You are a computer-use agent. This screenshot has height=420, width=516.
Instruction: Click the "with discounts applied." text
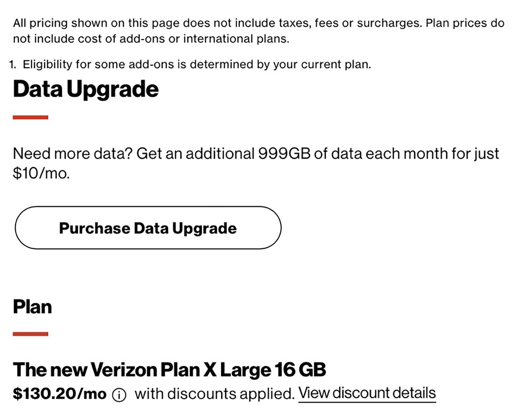tap(214, 394)
